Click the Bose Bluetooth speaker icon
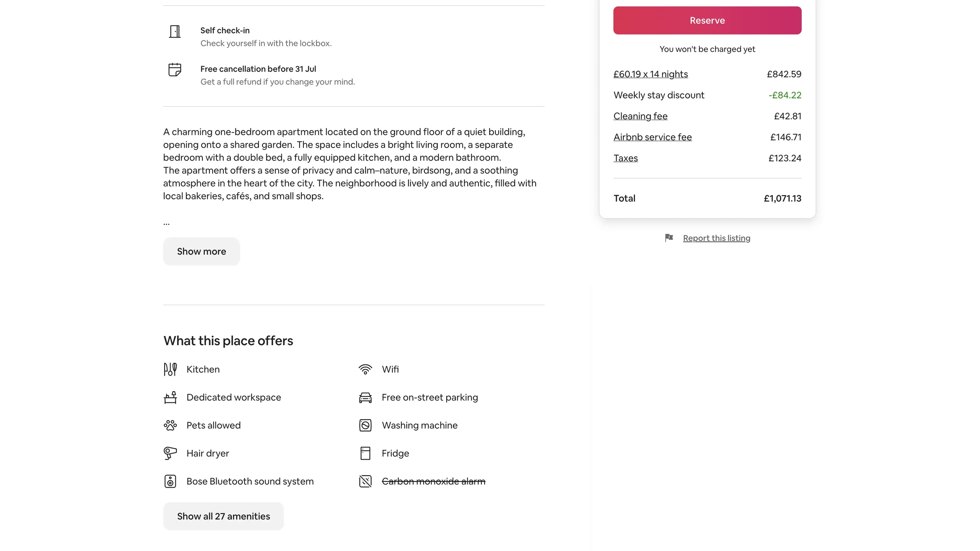980x551 pixels. pos(170,481)
